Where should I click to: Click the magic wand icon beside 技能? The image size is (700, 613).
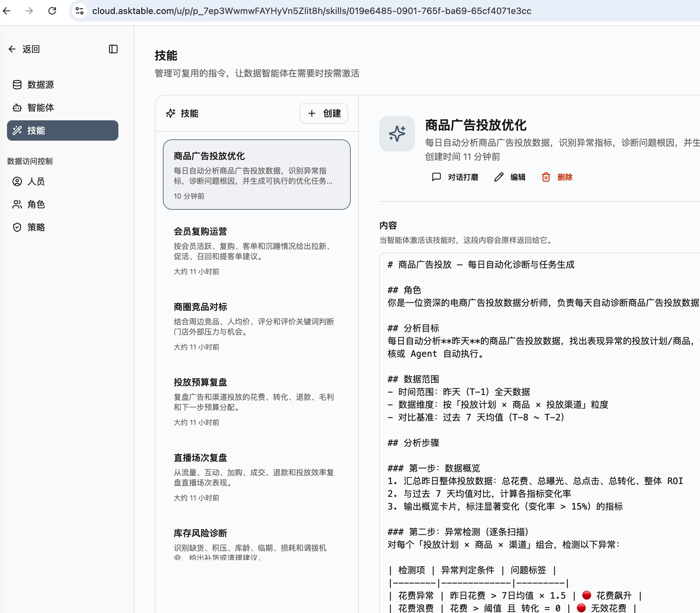tap(17, 130)
